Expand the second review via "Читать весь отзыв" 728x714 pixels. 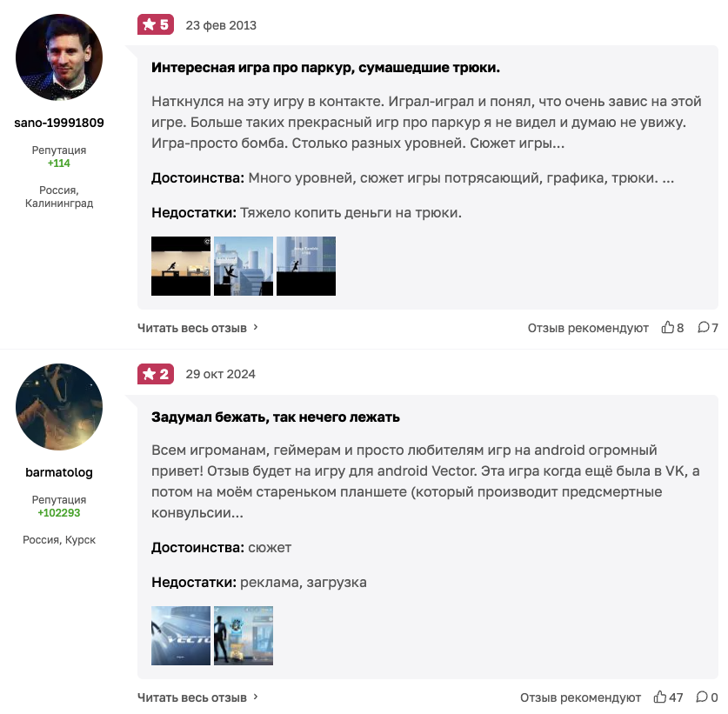(x=198, y=697)
